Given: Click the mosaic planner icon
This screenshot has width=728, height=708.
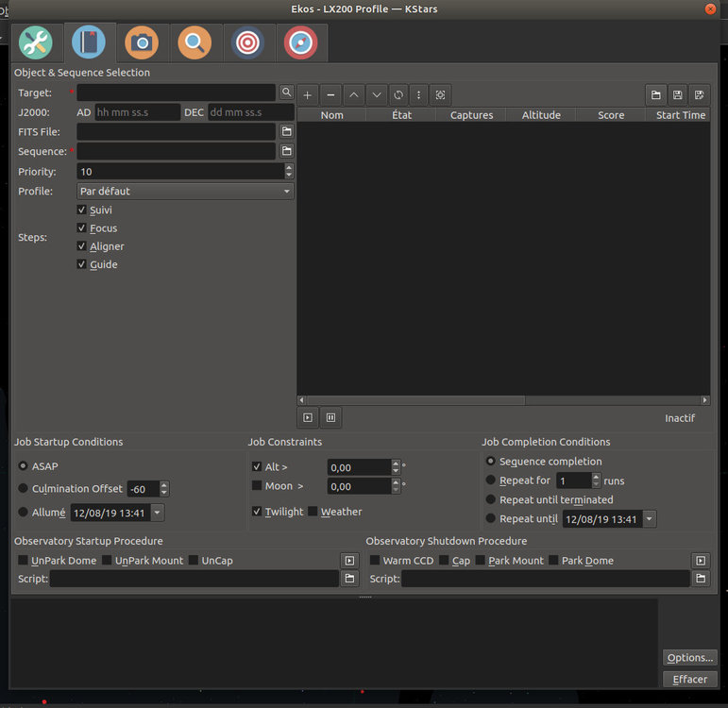Looking at the screenshot, I should click(440, 95).
